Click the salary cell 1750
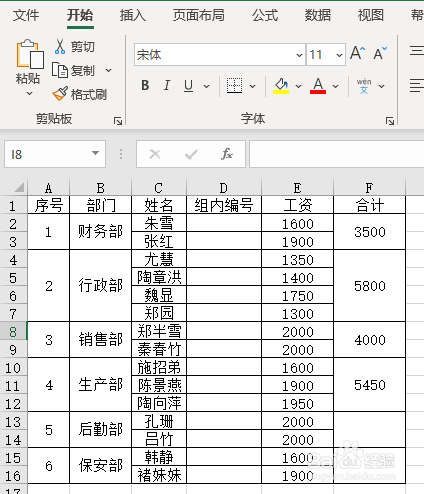The width and height of the screenshot is (424, 494). pyautogui.click(x=298, y=295)
